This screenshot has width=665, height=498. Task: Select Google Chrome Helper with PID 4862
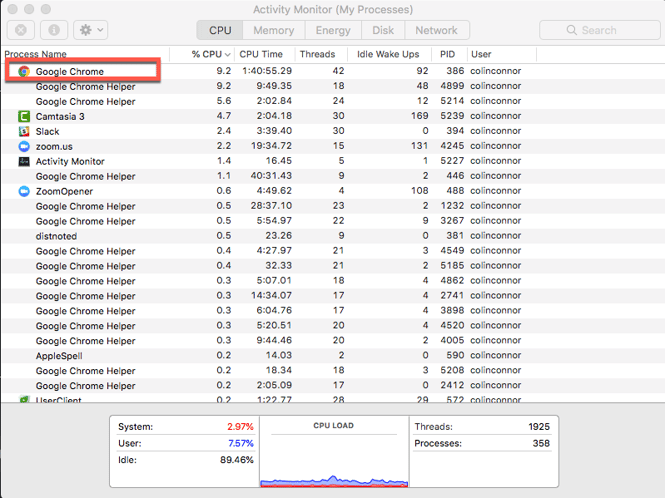click(x=332, y=280)
